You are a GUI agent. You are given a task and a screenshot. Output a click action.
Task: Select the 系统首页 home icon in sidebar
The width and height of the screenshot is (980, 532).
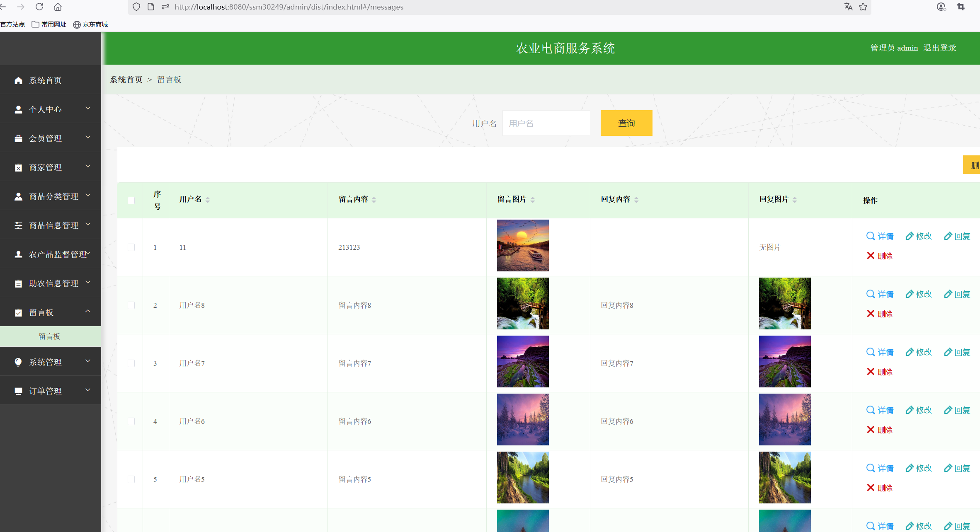(x=18, y=80)
